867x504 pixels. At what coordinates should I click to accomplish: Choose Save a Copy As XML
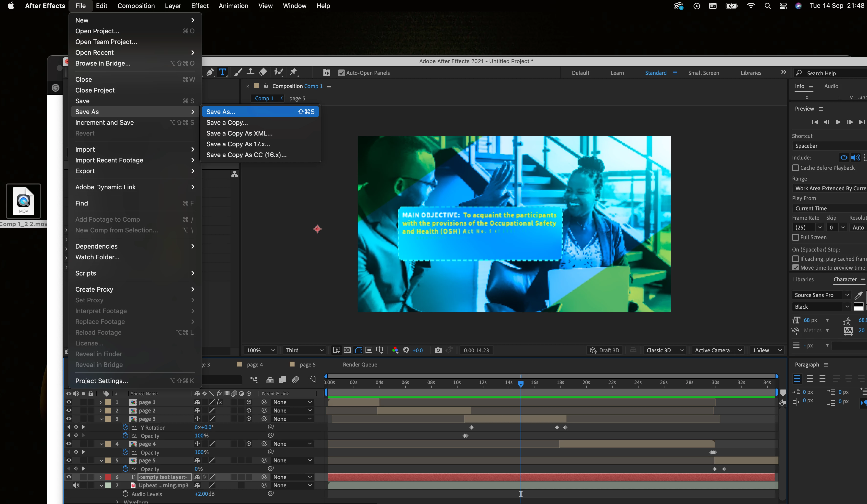(x=239, y=133)
